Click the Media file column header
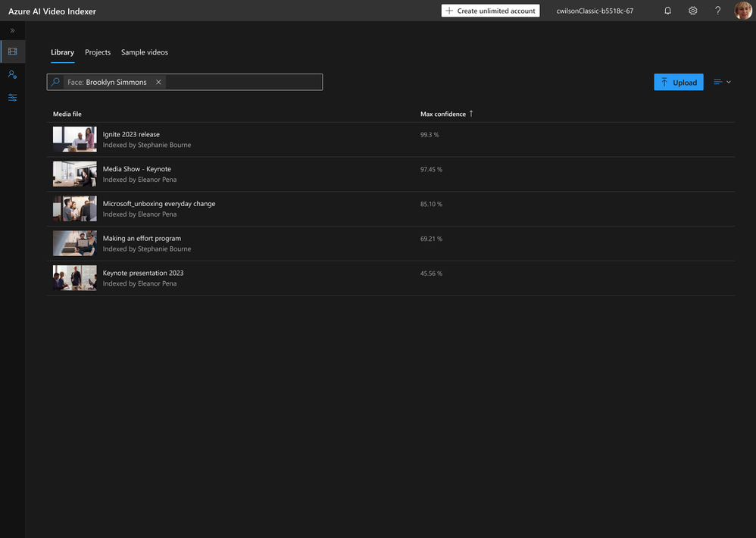This screenshot has height=538, width=756. pyautogui.click(x=67, y=114)
